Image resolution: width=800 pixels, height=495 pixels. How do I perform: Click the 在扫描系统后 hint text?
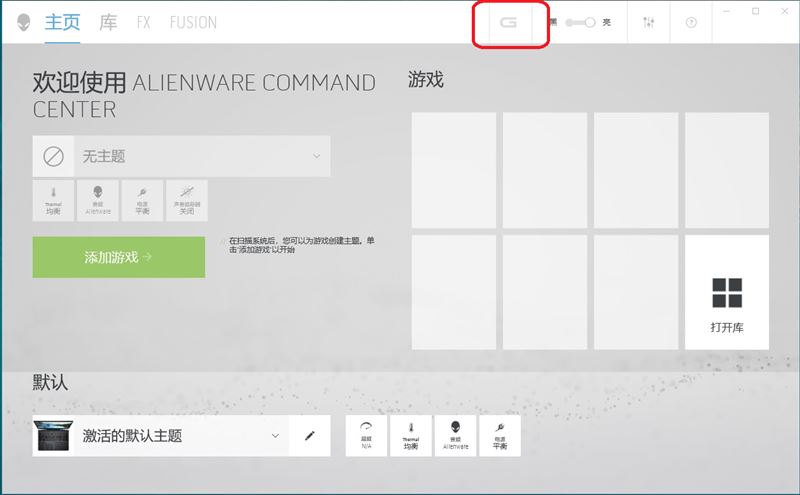(301, 245)
